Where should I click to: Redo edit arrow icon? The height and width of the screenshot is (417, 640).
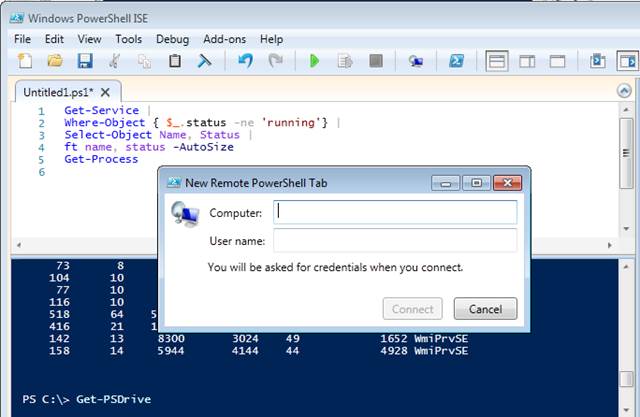(x=276, y=61)
